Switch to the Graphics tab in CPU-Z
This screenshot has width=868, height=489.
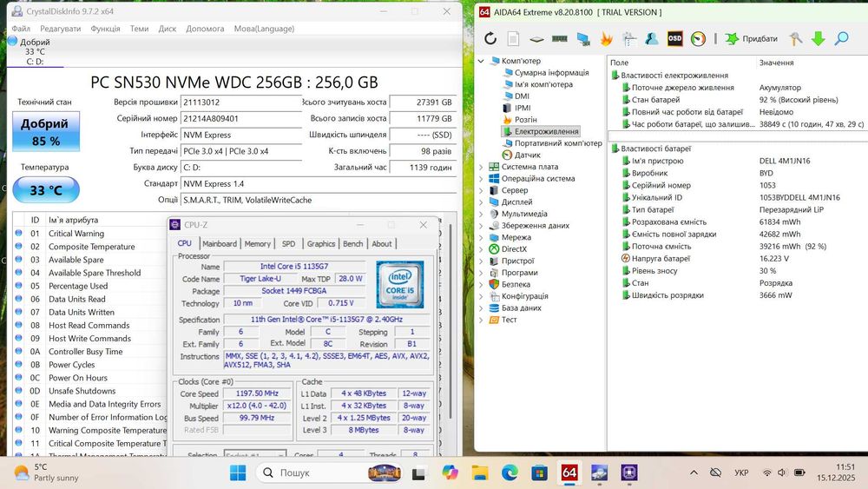click(x=321, y=244)
